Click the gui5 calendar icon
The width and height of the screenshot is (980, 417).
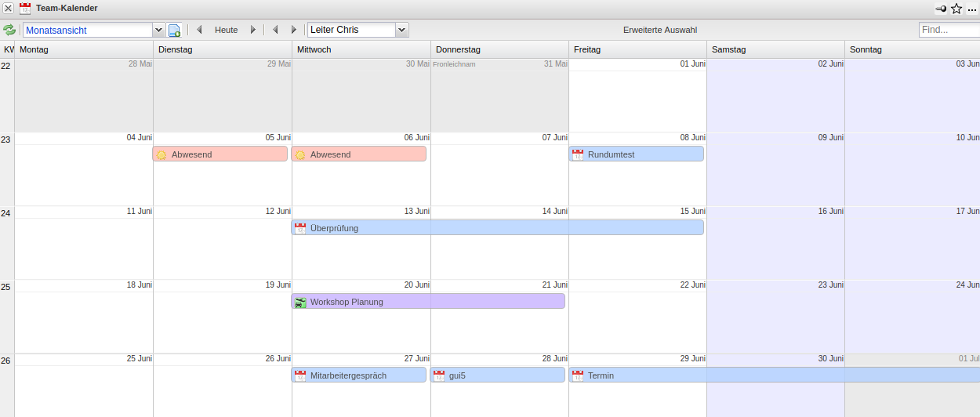[439, 376]
